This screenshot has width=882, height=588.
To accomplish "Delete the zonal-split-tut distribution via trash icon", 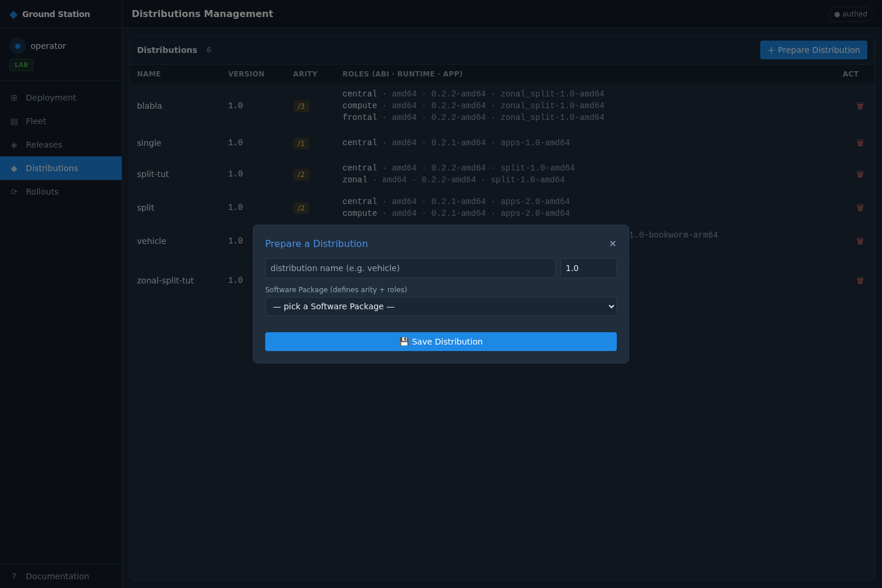I will click(860, 280).
